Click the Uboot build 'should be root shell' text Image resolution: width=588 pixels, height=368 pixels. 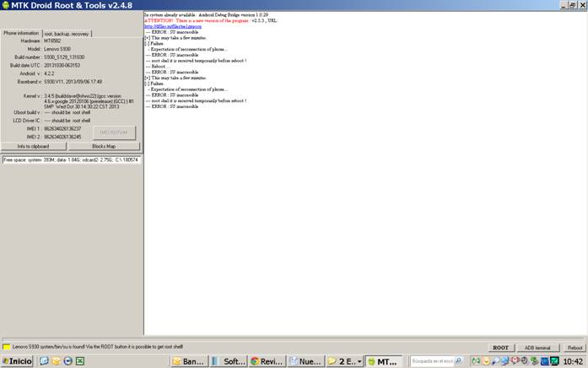pos(67,112)
